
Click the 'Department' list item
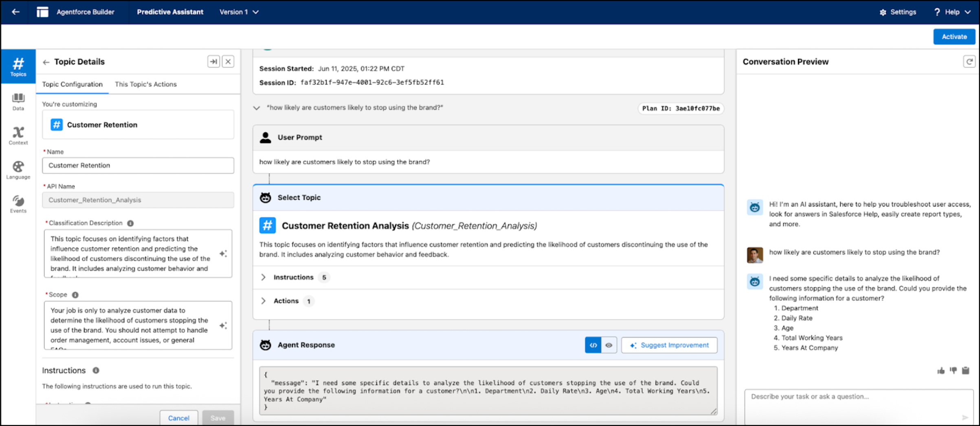coord(800,308)
